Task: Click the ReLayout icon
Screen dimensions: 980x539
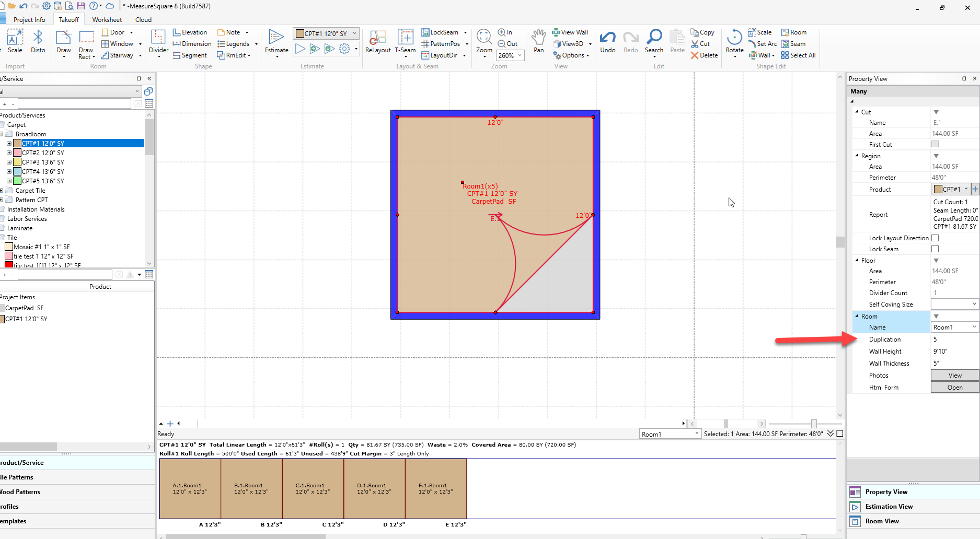Action: tap(377, 41)
